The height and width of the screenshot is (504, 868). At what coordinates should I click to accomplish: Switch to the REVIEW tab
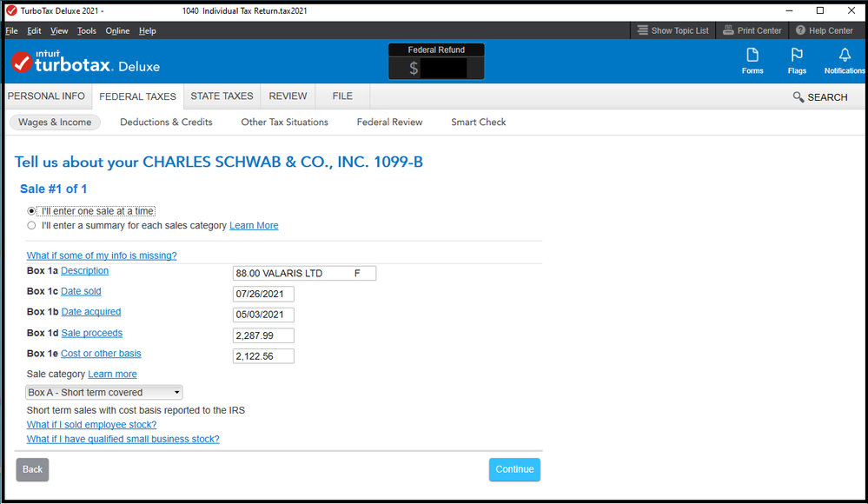coord(288,96)
